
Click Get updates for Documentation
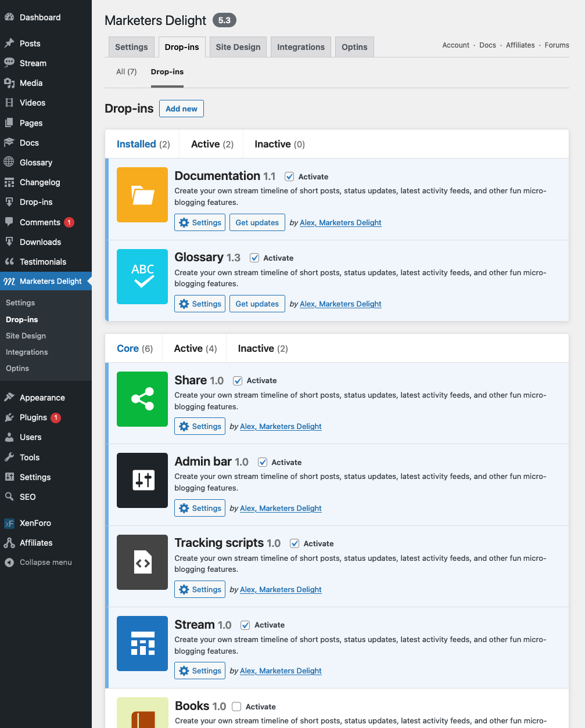(x=257, y=222)
